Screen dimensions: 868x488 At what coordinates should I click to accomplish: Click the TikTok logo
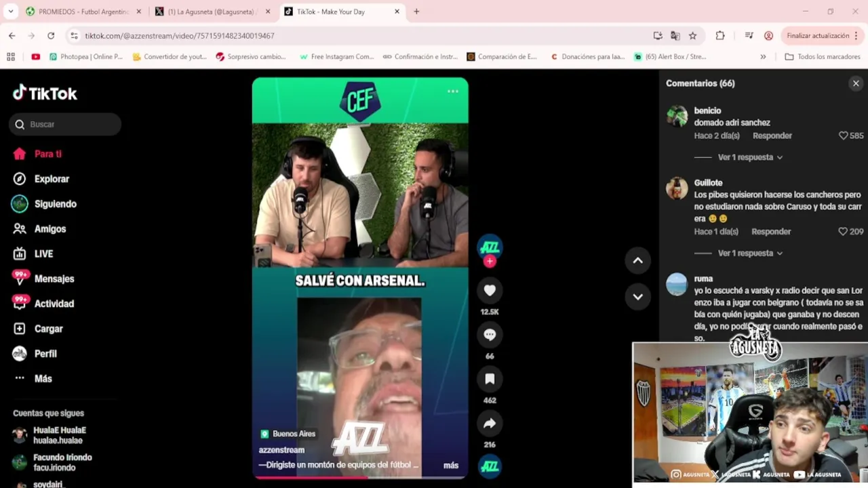(x=45, y=93)
